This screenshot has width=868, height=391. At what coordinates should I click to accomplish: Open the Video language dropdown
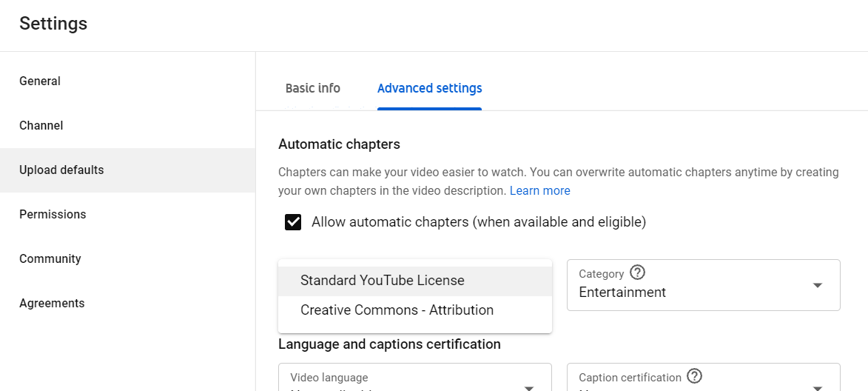pos(415,378)
